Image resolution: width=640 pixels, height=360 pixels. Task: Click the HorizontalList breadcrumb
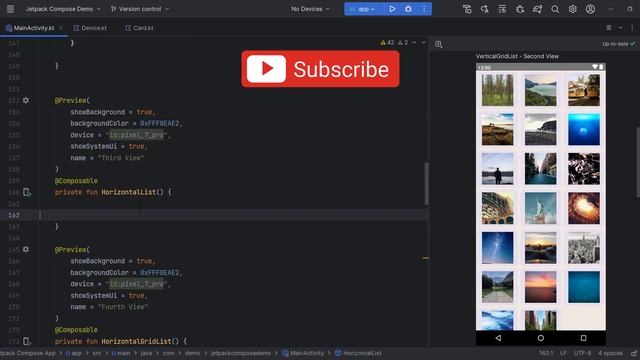(x=358, y=353)
